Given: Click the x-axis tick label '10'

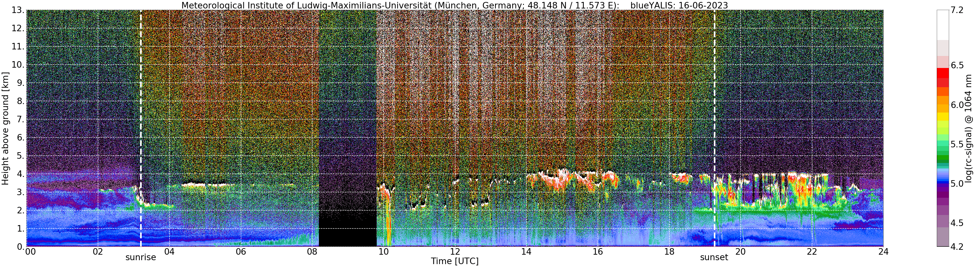Looking at the screenshot, I should pyautogui.click(x=384, y=252).
